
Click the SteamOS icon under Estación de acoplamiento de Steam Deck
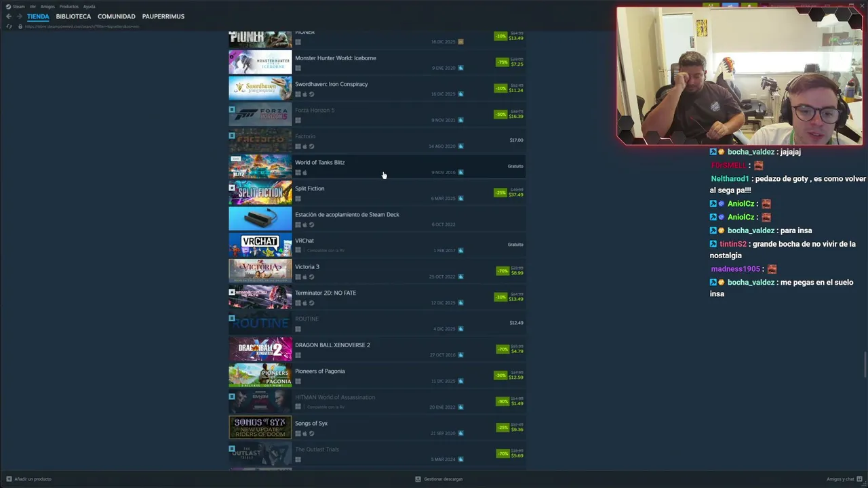(311, 224)
